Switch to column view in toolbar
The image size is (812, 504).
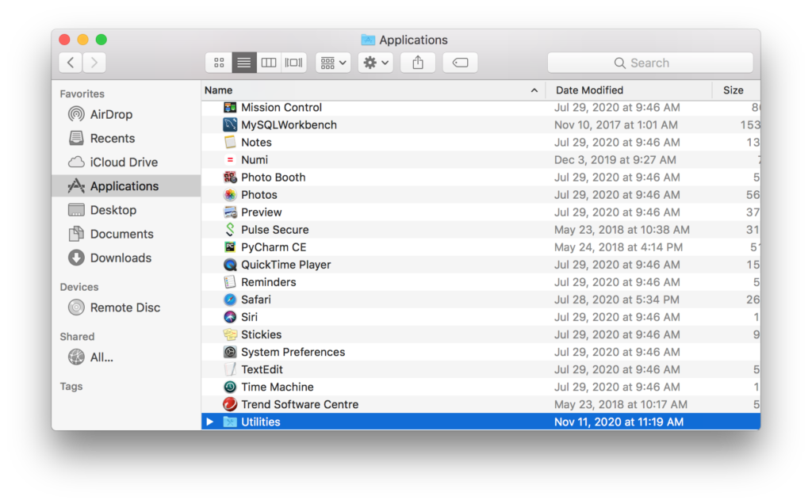click(x=269, y=63)
